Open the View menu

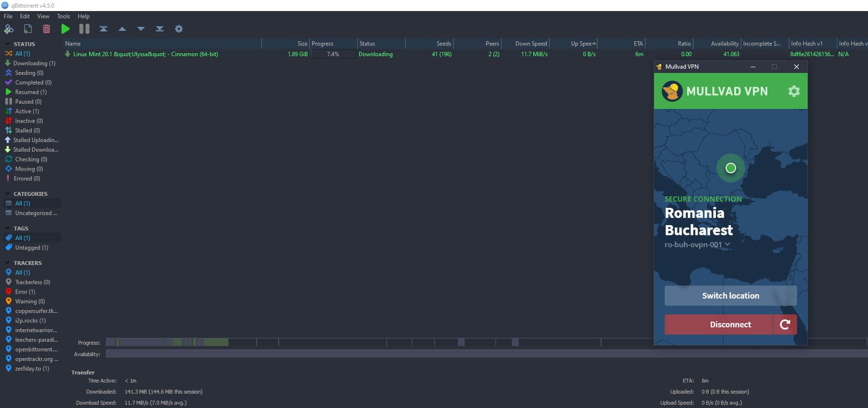pyautogui.click(x=43, y=16)
